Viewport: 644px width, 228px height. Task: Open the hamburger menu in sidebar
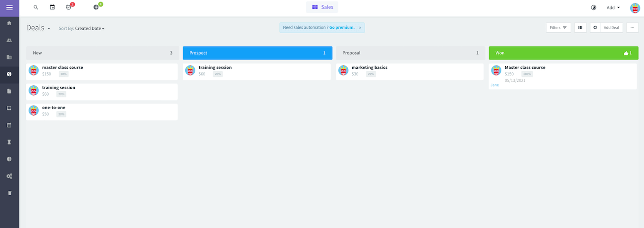tap(9, 7)
